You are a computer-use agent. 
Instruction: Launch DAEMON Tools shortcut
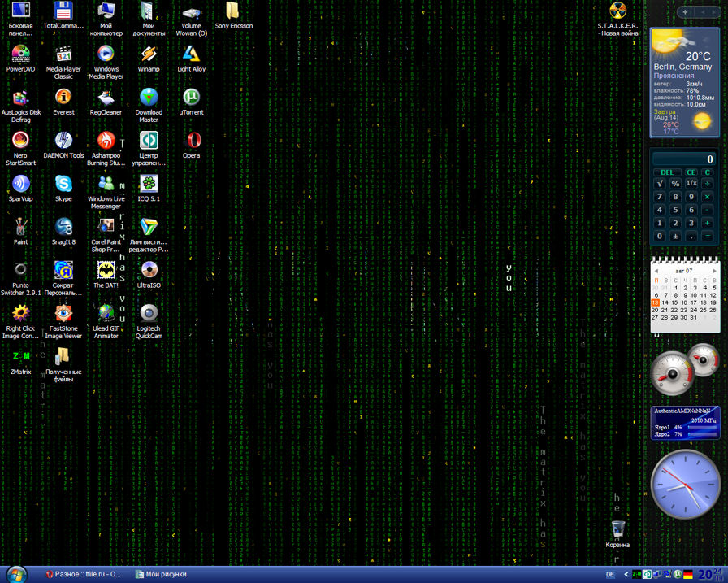(63, 141)
